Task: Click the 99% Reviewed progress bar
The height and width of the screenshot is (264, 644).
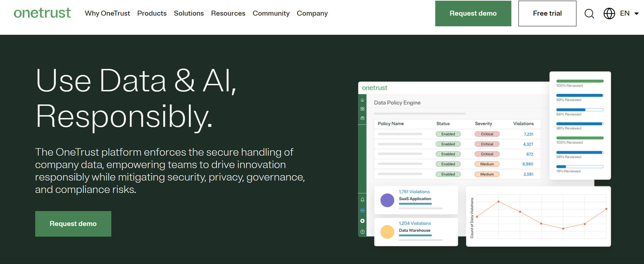Action: point(580,95)
